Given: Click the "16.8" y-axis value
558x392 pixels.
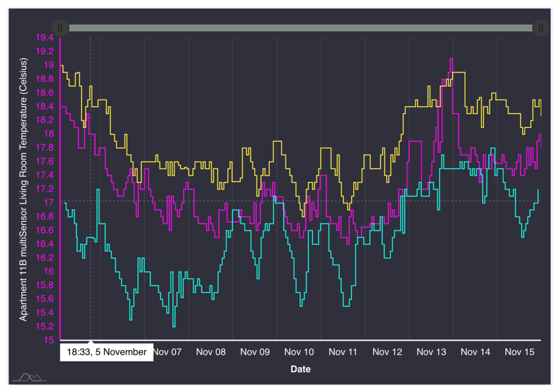Looking at the screenshot, I should point(45,216).
